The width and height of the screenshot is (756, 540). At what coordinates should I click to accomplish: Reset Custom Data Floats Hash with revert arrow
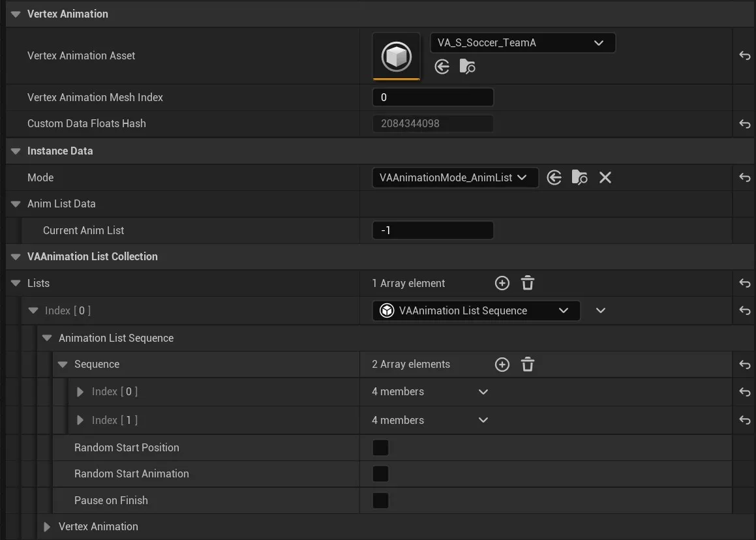(x=744, y=123)
